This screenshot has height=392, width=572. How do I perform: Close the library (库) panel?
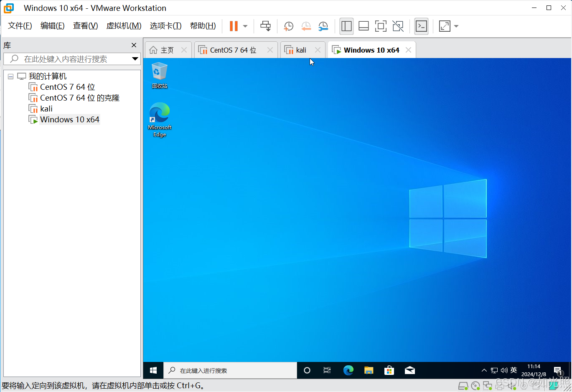point(134,45)
